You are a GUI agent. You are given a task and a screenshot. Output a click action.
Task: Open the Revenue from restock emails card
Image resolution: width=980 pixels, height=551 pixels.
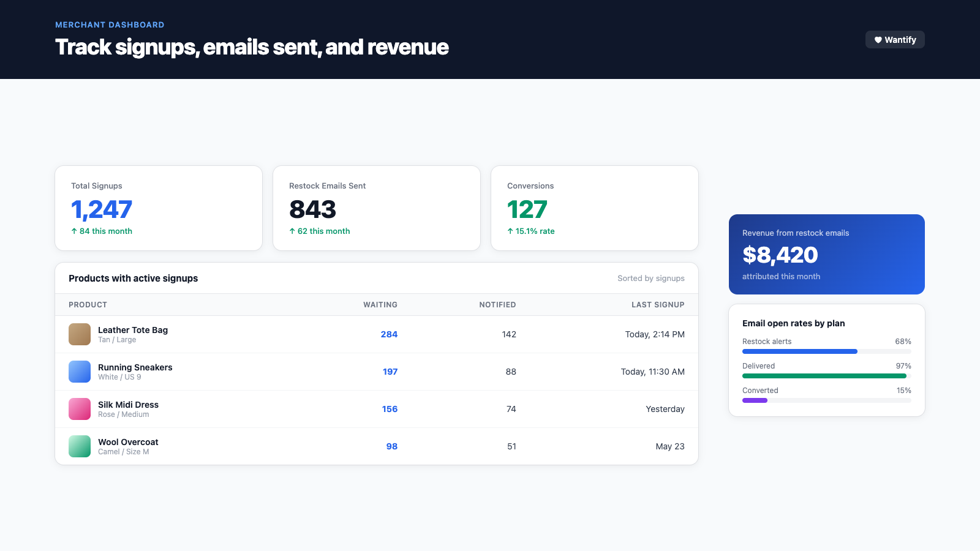(x=827, y=254)
